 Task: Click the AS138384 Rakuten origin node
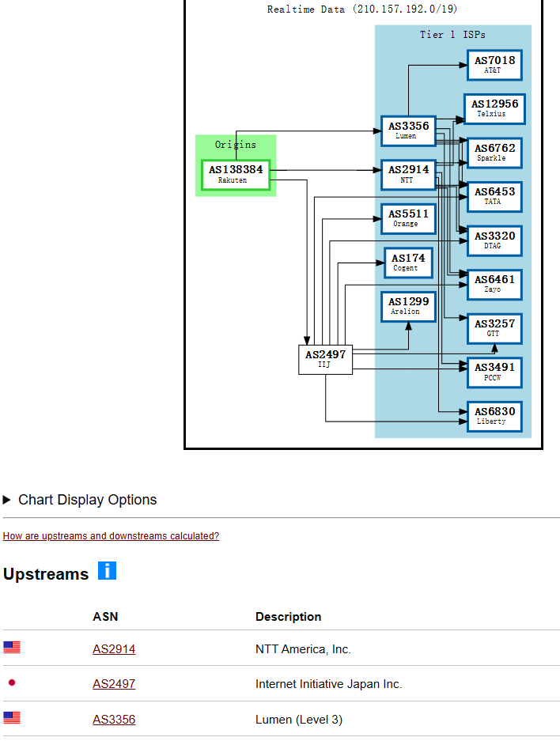tap(236, 175)
